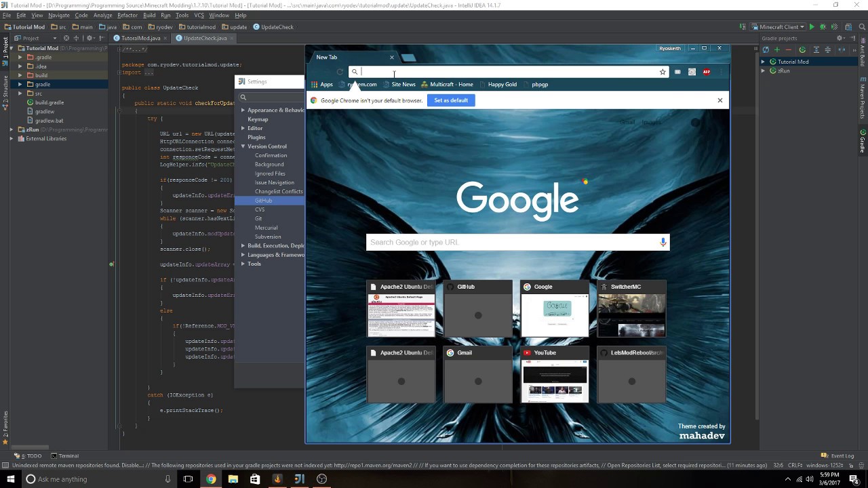Expand Appearance & Behavior in Settings
Image resolution: width=868 pixels, height=488 pixels.
(243, 110)
